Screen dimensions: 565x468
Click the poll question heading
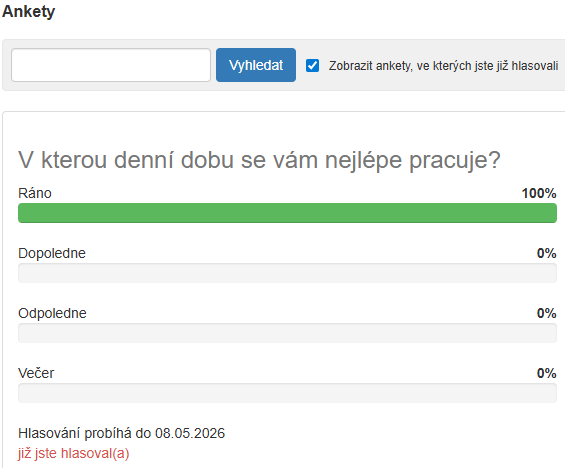(259, 160)
